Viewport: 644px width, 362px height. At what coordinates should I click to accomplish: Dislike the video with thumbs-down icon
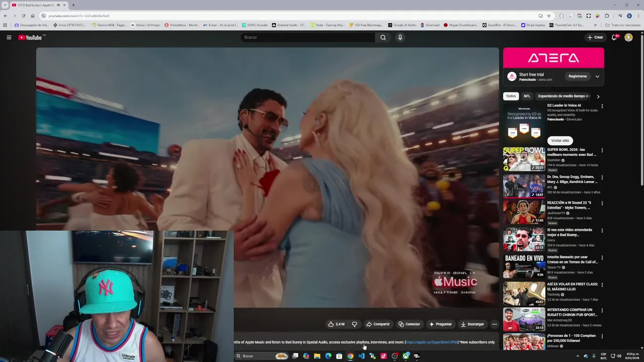354,324
